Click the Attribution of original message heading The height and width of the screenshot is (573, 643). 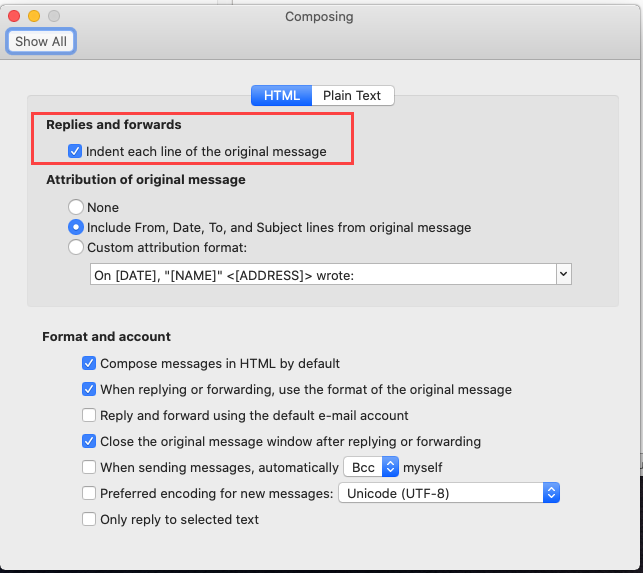[146, 180]
